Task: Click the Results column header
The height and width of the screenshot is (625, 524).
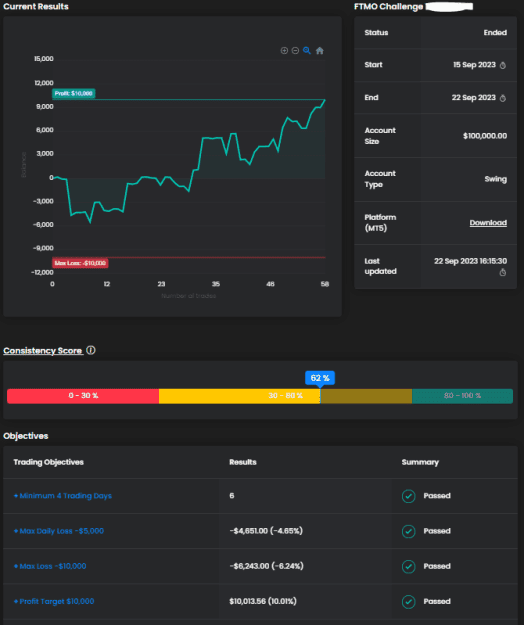Action: (243, 462)
